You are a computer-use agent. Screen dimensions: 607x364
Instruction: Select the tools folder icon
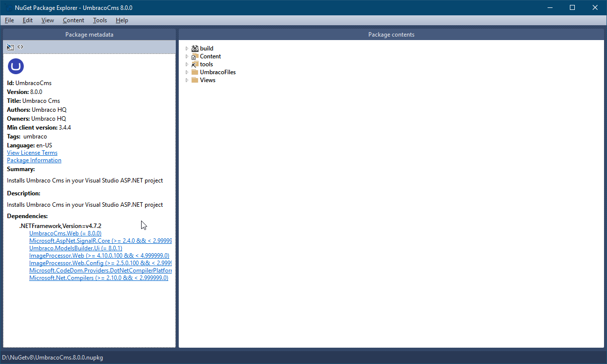click(x=195, y=64)
